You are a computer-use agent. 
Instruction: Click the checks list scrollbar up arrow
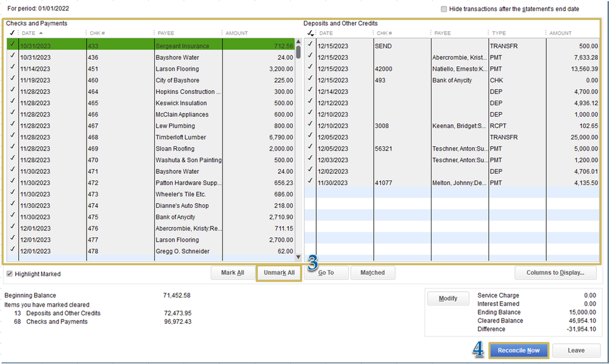298,41
